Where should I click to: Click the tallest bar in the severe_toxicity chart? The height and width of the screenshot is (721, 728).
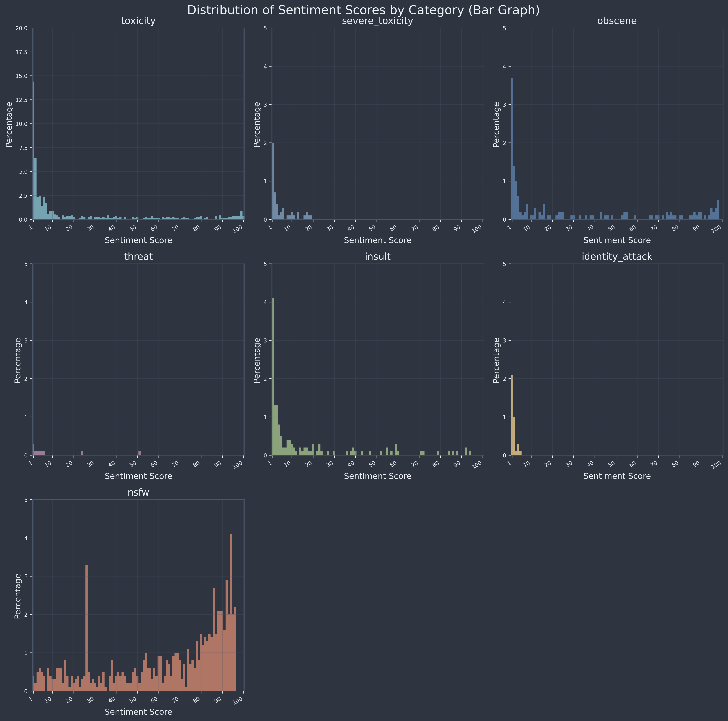pos(273,181)
